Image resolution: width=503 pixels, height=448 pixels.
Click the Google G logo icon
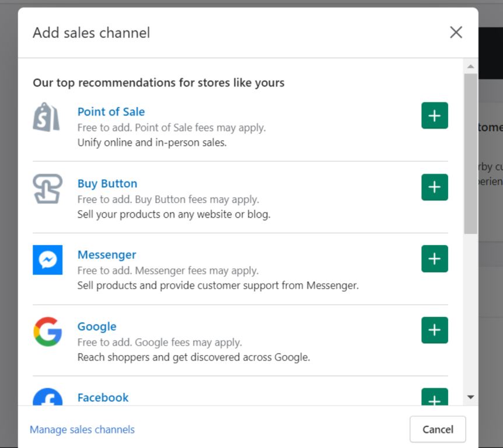click(47, 331)
